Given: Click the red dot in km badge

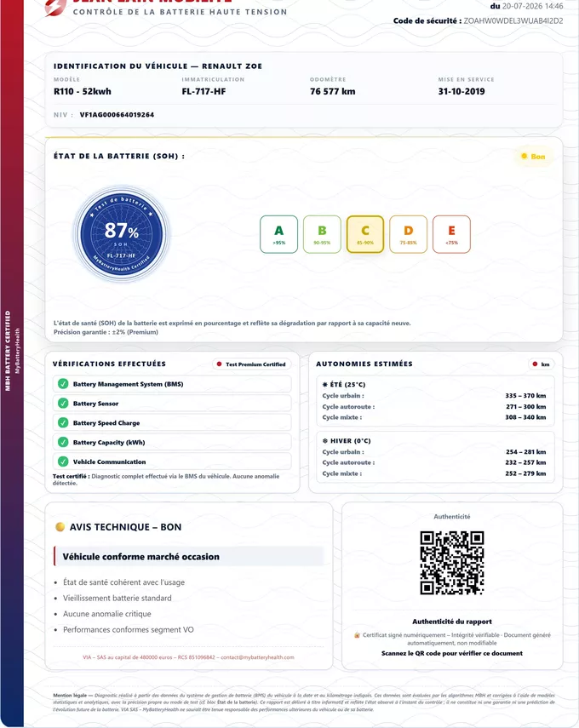Looking at the screenshot, I should (x=535, y=364).
